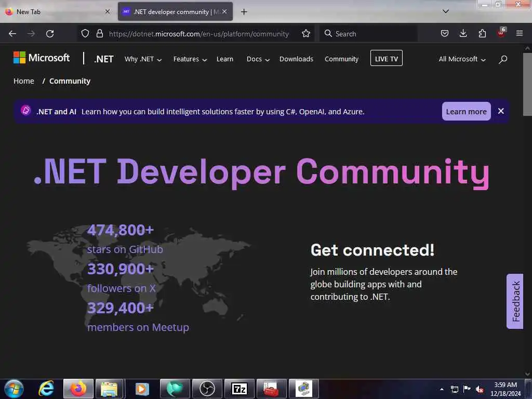
Task: Go back using the browser back arrow
Action: [12, 34]
